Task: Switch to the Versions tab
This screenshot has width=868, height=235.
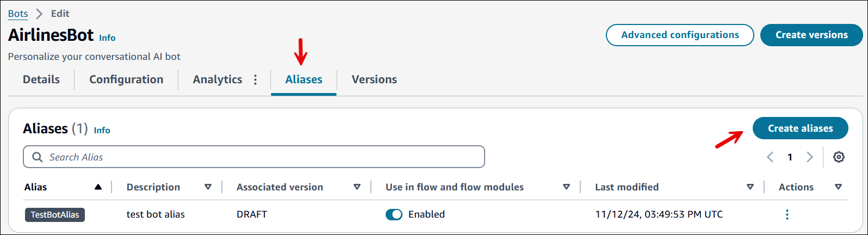Action: [x=374, y=80]
